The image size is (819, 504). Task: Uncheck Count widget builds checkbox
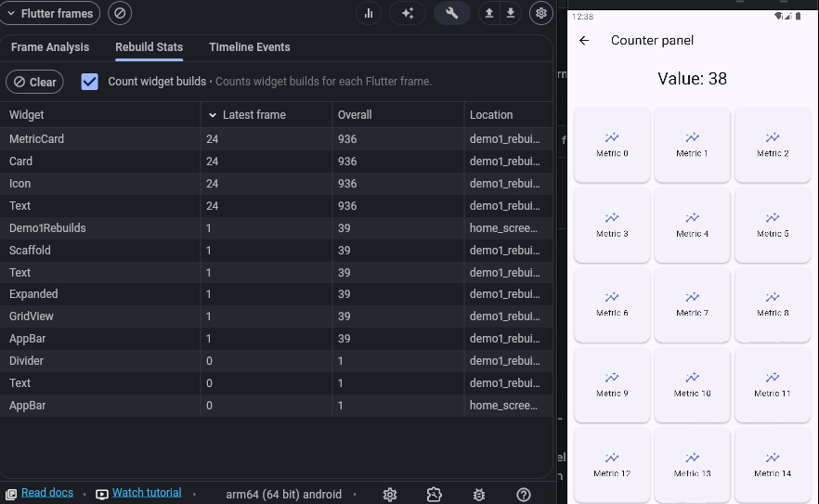click(90, 82)
